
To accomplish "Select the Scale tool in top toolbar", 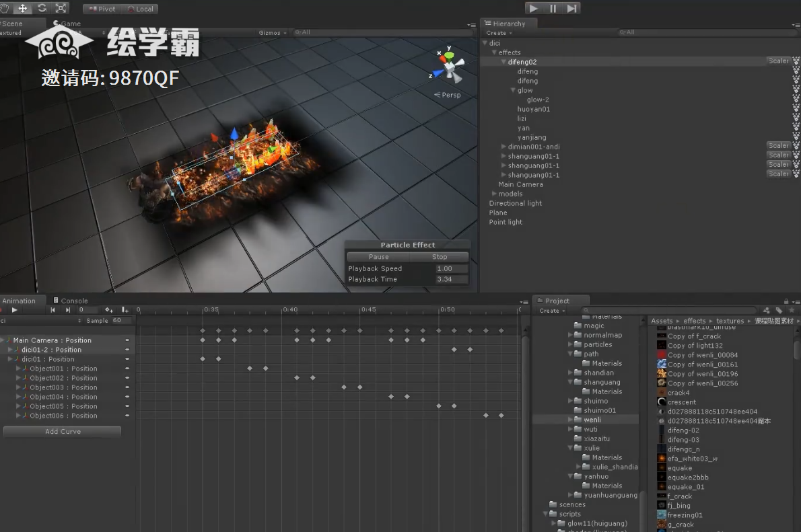I will [61, 8].
